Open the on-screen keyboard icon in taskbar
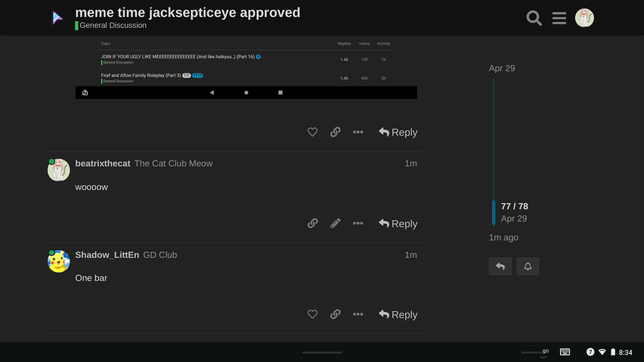This screenshot has height=362, width=644. click(565, 352)
